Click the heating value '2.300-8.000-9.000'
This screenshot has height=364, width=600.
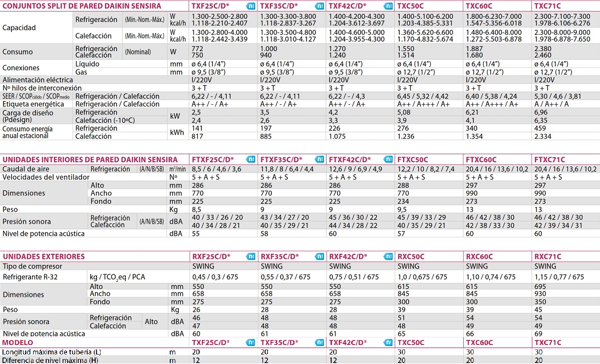point(562,33)
